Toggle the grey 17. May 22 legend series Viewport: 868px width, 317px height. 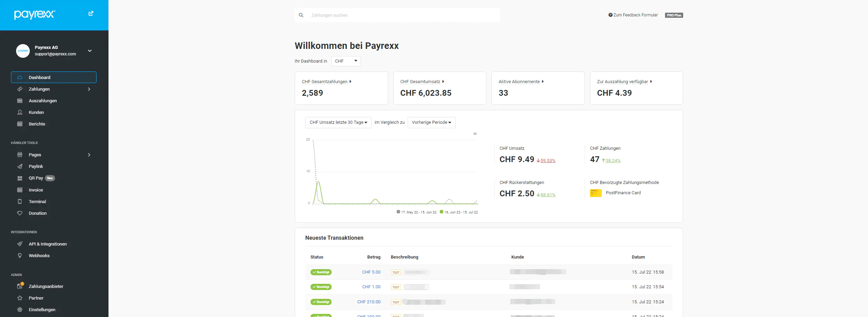417,212
